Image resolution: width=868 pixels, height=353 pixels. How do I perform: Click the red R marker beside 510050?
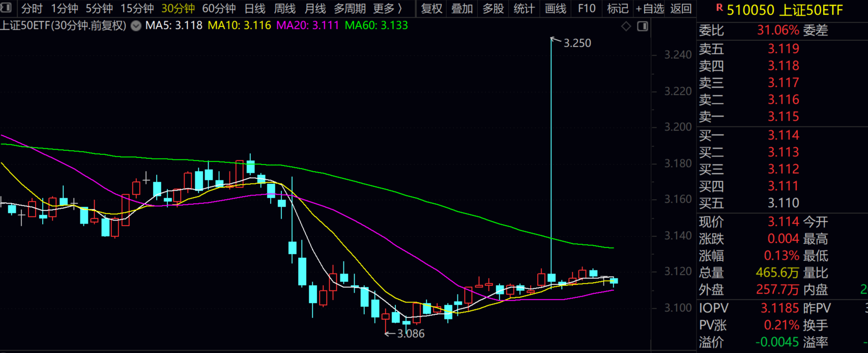(x=719, y=8)
